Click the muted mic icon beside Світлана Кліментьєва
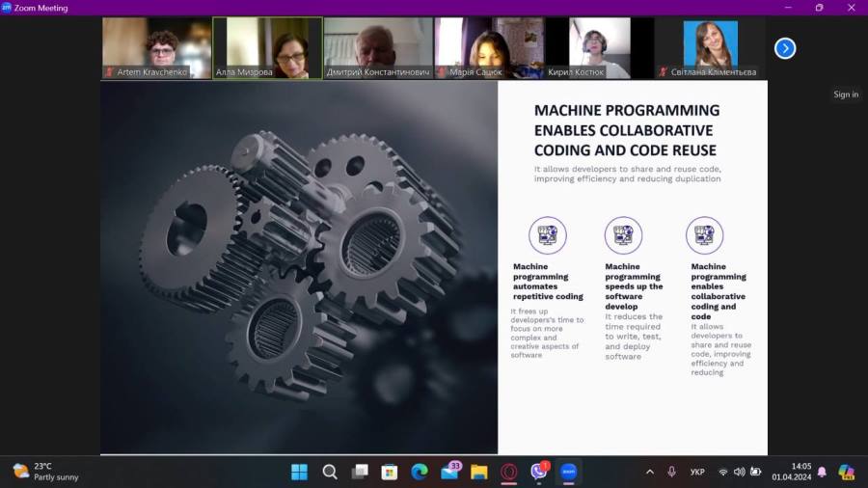868x488 pixels. (x=664, y=72)
